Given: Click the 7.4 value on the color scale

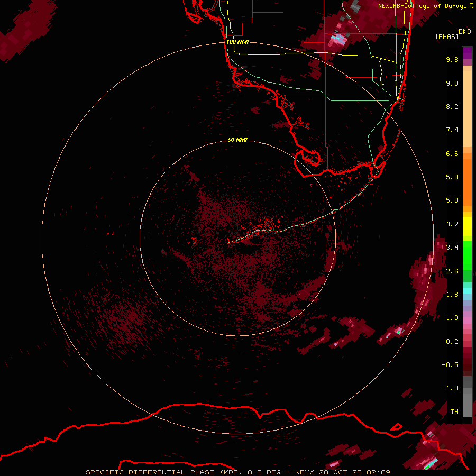Looking at the screenshot, I should click(x=452, y=130).
